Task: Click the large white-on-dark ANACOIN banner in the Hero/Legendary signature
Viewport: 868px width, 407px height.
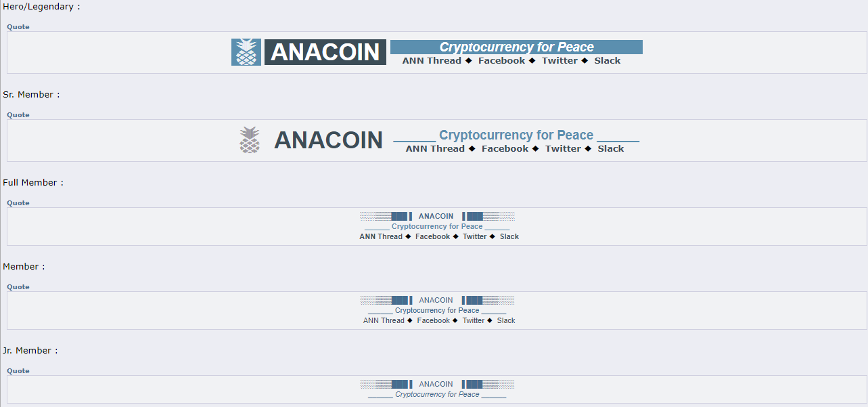Action: 325,52
